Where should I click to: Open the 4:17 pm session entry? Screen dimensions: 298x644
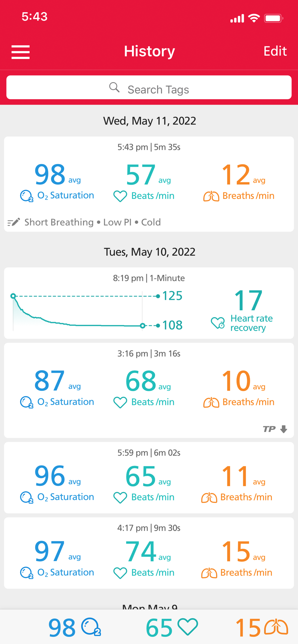(x=149, y=553)
